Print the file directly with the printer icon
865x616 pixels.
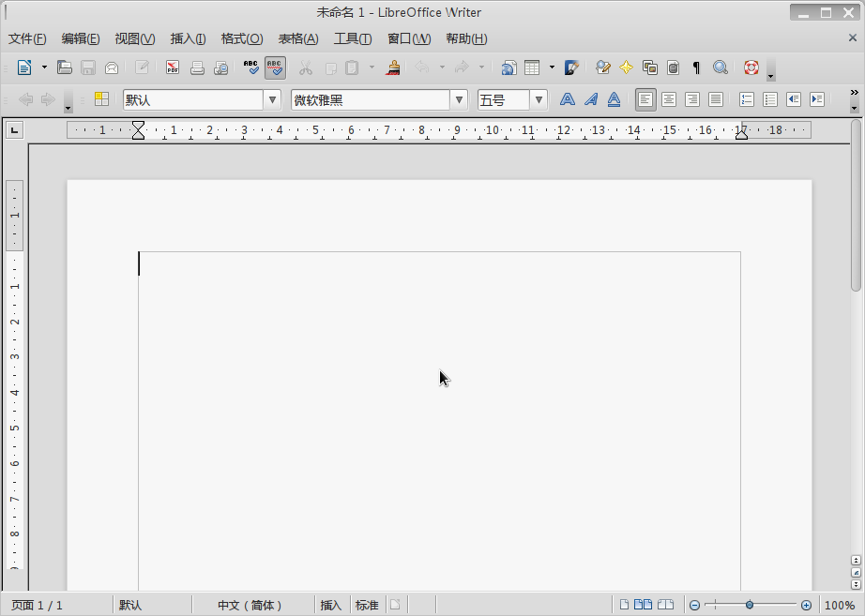[x=197, y=68]
